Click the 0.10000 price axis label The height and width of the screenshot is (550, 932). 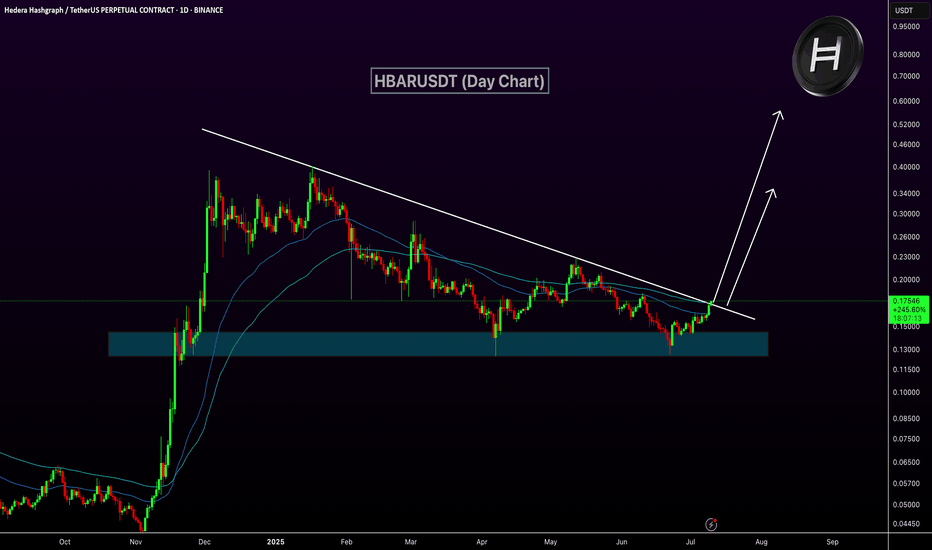pos(905,392)
